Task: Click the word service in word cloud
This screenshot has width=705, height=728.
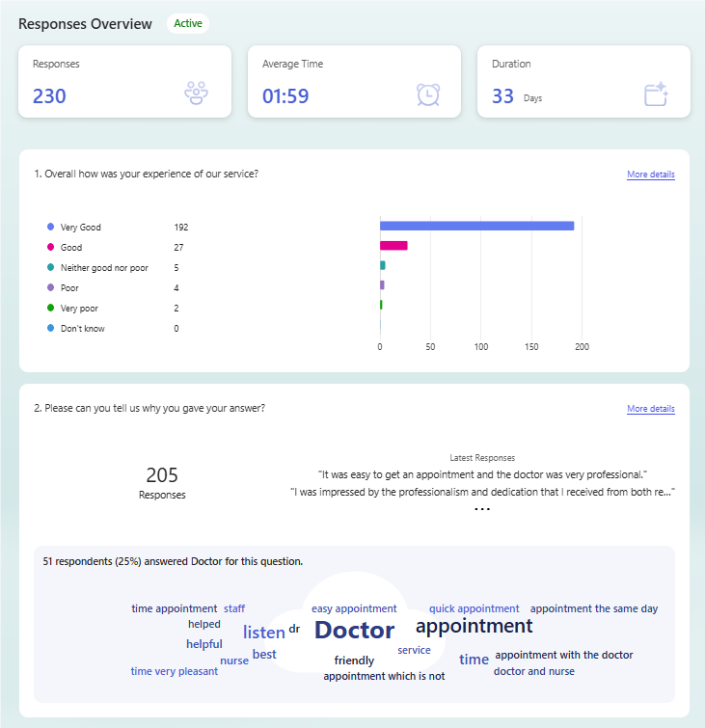Action: [x=414, y=650]
